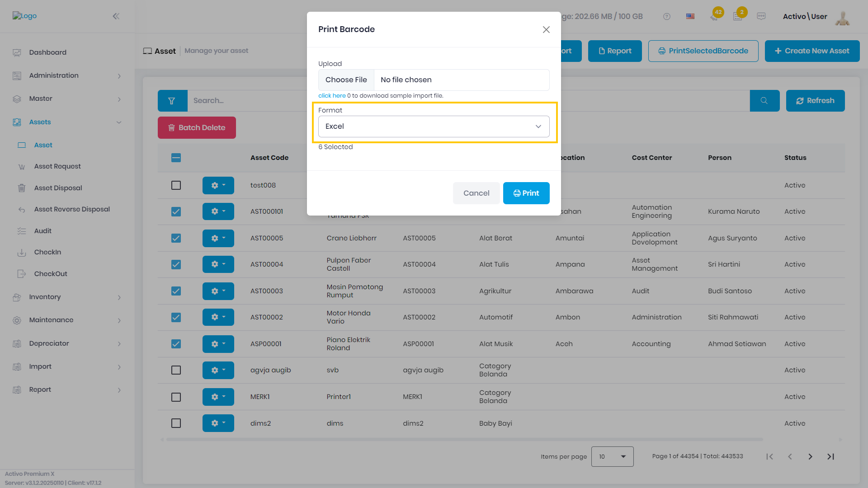Go to the previous page arrow
This screenshot has height=488, width=868.
790,457
